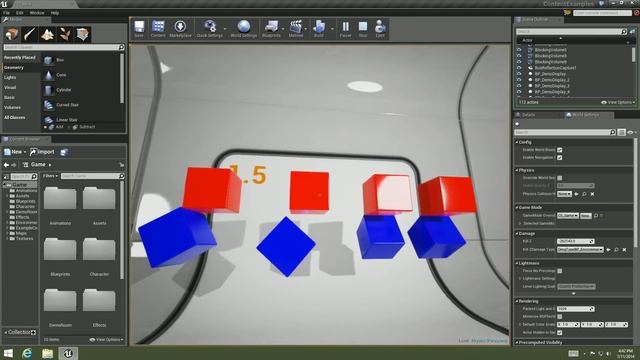Toggle Actor Hidden In Game checkbox
The width and height of the screenshot is (640, 360).
[560, 333]
